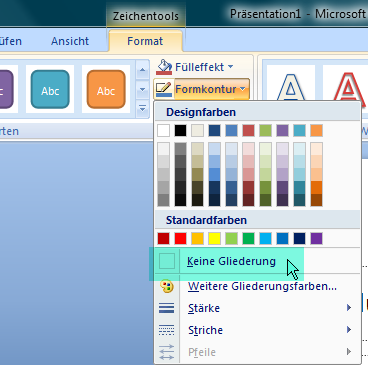The height and width of the screenshot is (365, 368).
Task: Click the Fülleffekt paint bucket icon
Action: tap(164, 67)
